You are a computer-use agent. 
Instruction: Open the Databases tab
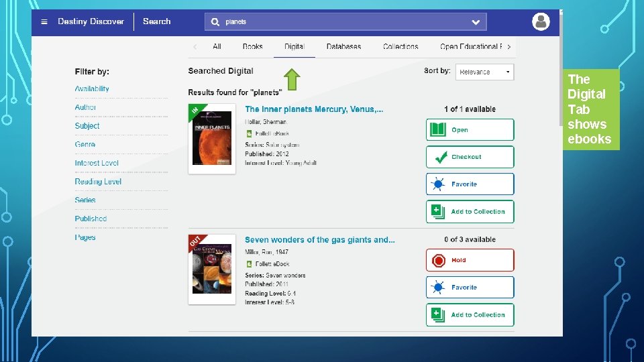(343, 47)
